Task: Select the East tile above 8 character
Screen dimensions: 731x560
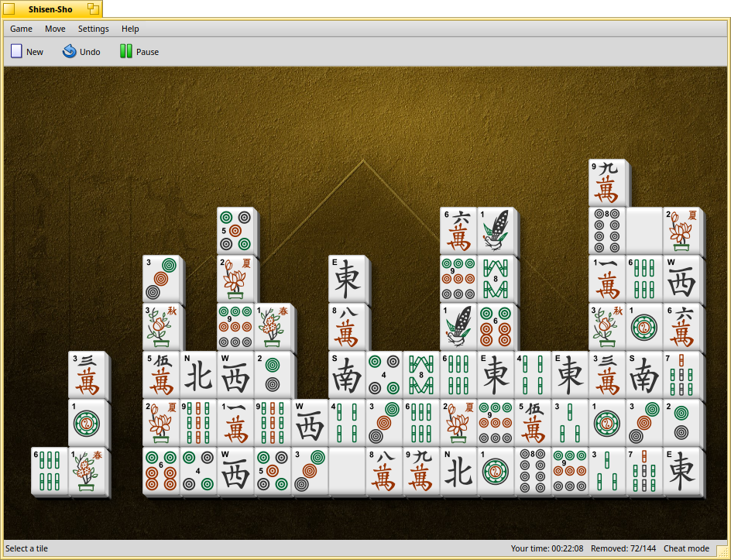Action: coord(347,279)
